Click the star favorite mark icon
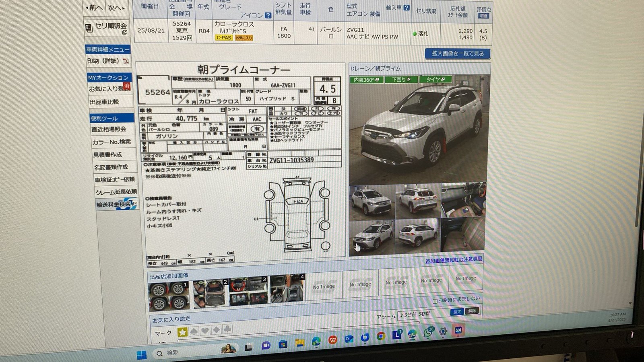The width and height of the screenshot is (644, 362). 182,332
